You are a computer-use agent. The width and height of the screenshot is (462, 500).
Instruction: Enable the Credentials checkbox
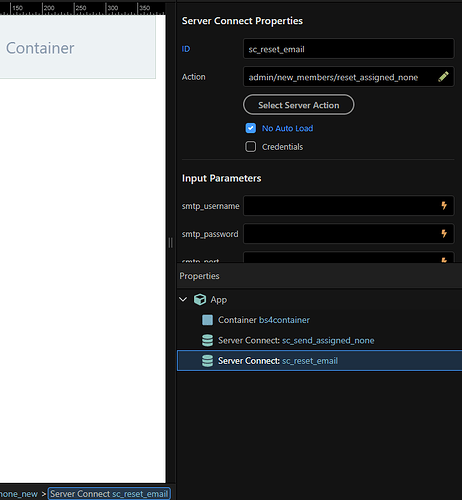click(x=251, y=147)
